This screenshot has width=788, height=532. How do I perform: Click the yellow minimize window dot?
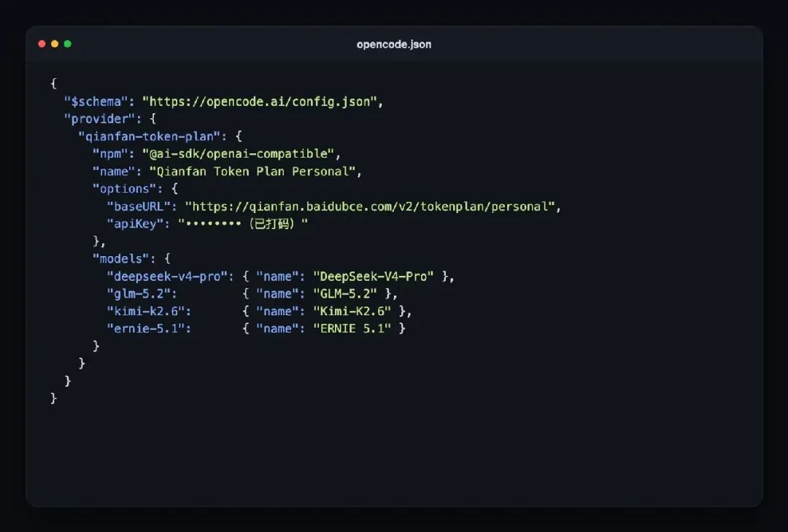(x=55, y=45)
